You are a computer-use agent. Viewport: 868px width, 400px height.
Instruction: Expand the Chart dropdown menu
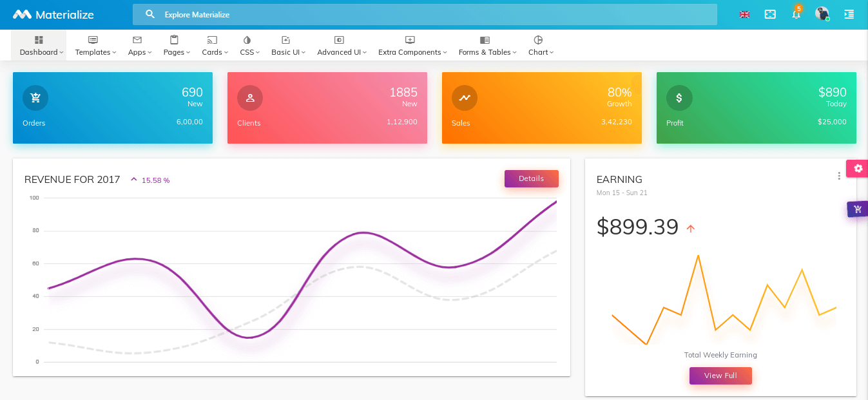click(552, 53)
